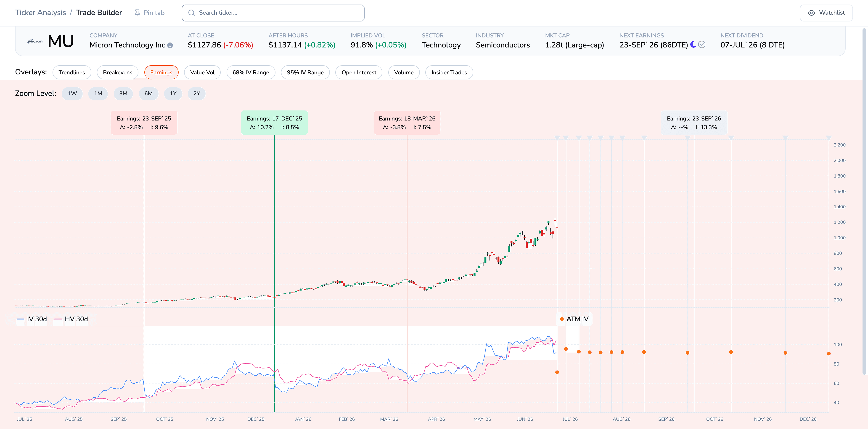This screenshot has width=868, height=429.
Task: Turn on the Open Interest overlay
Action: (x=359, y=72)
